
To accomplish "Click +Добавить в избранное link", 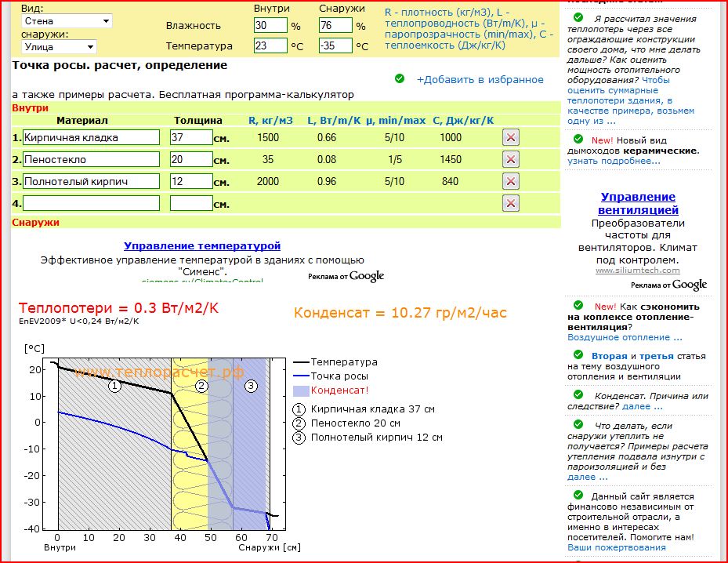I will 480,79.
